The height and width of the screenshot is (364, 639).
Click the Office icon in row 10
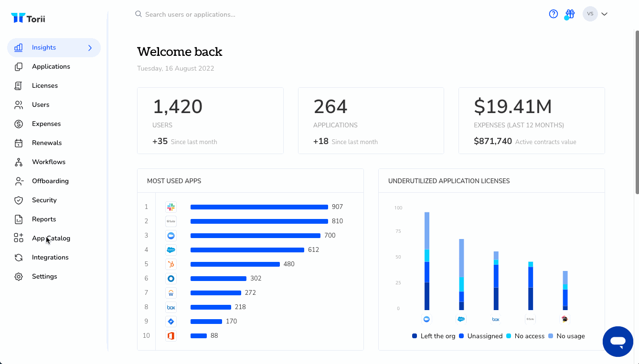(171, 336)
